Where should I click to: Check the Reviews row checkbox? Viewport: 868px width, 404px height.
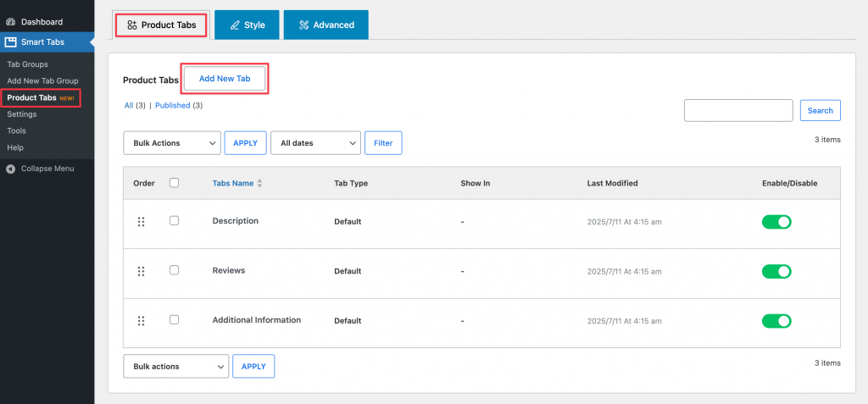[174, 270]
